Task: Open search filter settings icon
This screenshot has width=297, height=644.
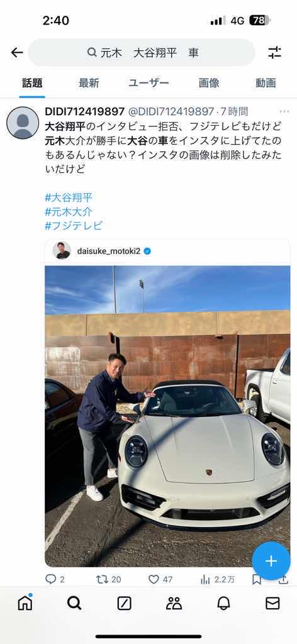Action: coord(274,53)
